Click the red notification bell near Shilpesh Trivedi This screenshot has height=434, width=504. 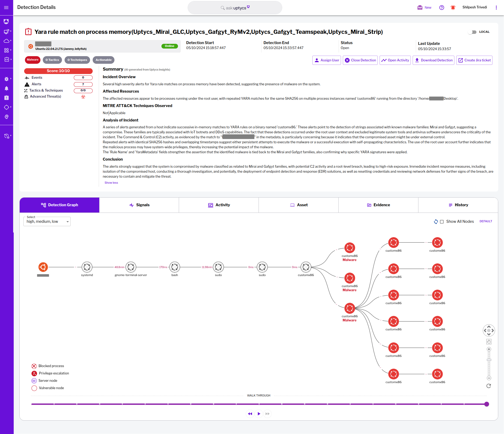tap(453, 8)
